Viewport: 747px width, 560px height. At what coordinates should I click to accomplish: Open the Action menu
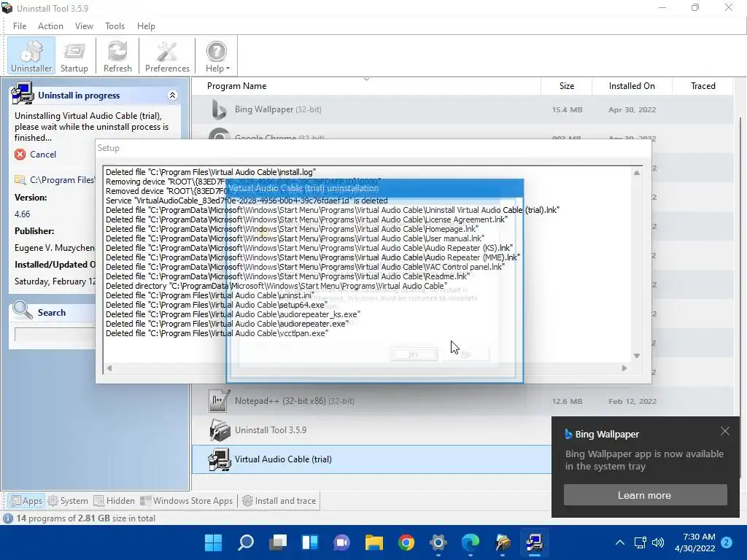tap(50, 26)
